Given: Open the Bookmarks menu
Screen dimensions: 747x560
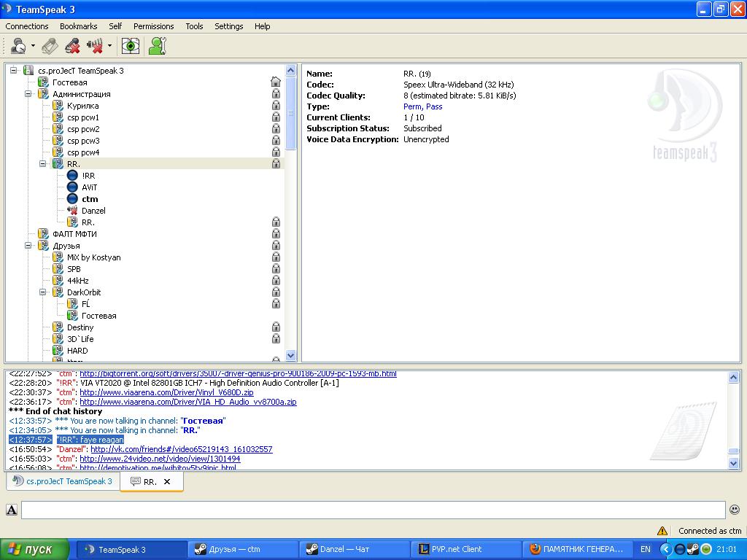Looking at the screenshot, I should point(78,26).
